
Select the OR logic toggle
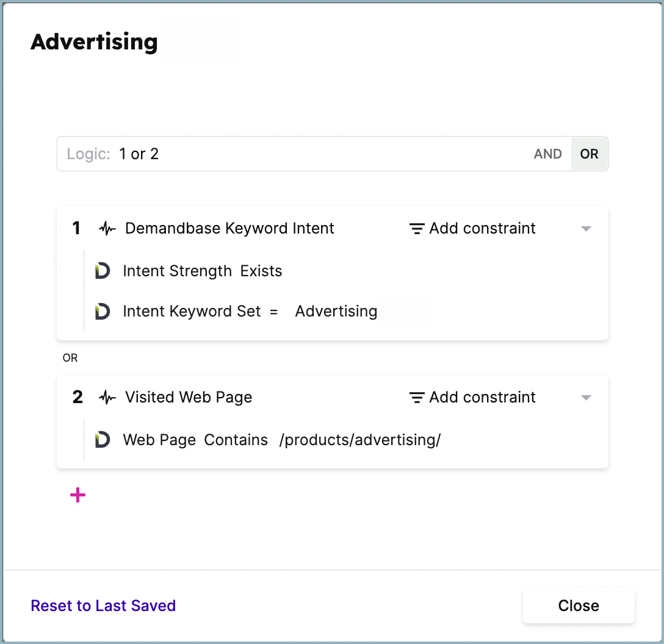click(x=589, y=154)
